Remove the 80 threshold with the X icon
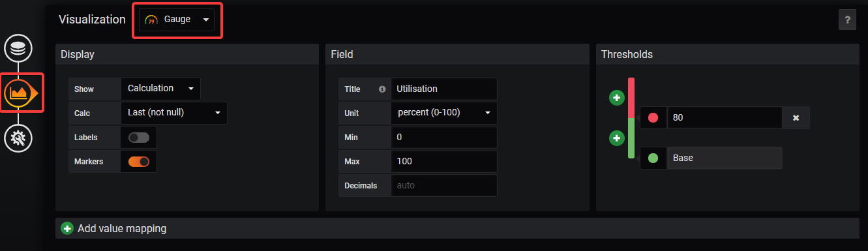This screenshot has width=868, height=251. pos(796,118)
